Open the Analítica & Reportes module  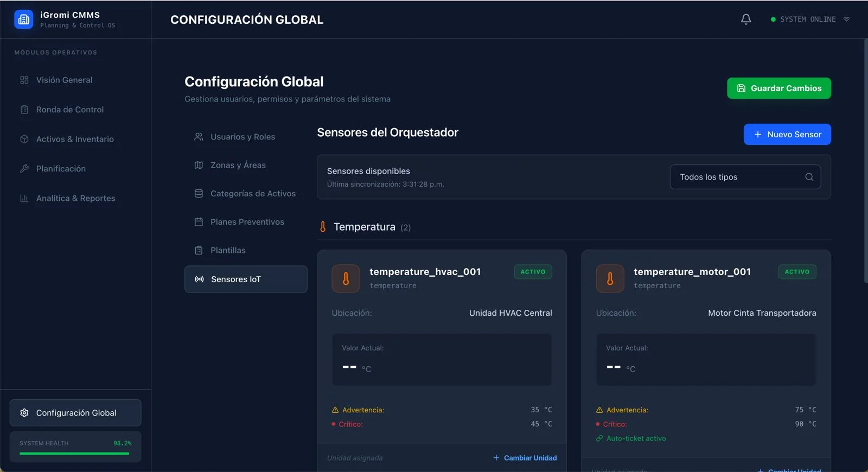pyautogui.click(x=75, y=198)
